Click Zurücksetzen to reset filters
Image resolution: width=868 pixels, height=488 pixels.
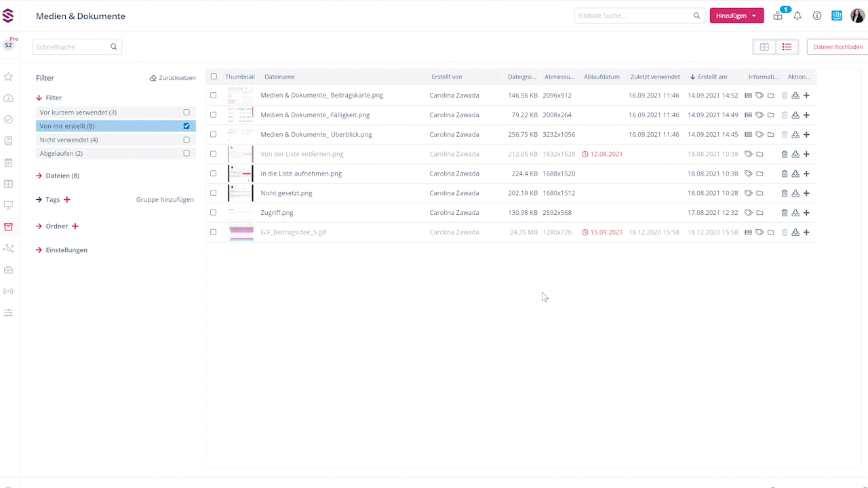(x=172, y=78)
